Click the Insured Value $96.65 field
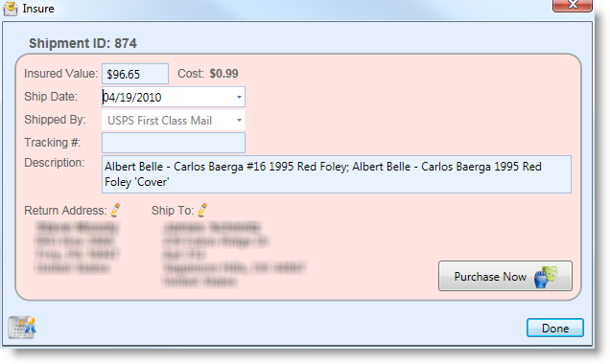Screen dimensions: 610x364 click(135, 74)
